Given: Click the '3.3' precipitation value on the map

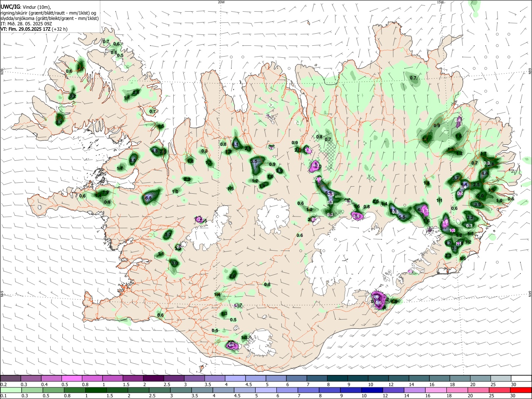Looking at the screenshot, I should pyautogui.click(x=168, y=235).
